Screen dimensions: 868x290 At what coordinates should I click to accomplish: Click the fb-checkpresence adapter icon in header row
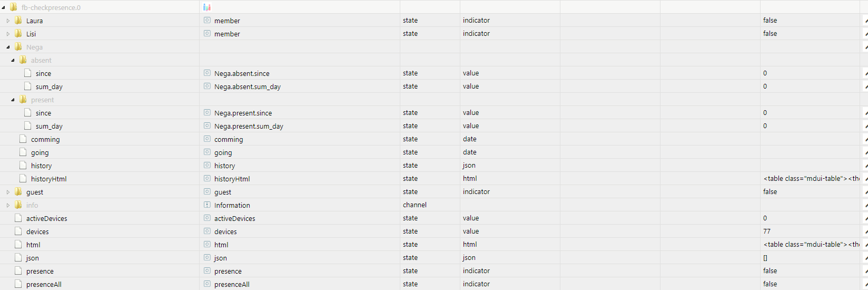[207, 7]
